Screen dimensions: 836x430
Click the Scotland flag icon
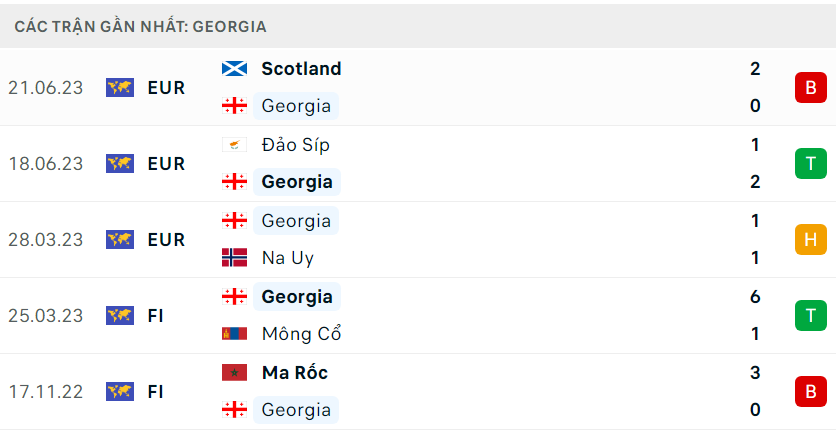pyautogui.click(x=235, y=69)
